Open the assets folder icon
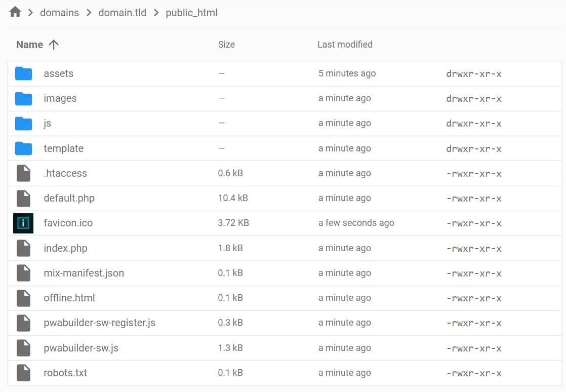Screen dimensions: 566x392 [23, 73]
